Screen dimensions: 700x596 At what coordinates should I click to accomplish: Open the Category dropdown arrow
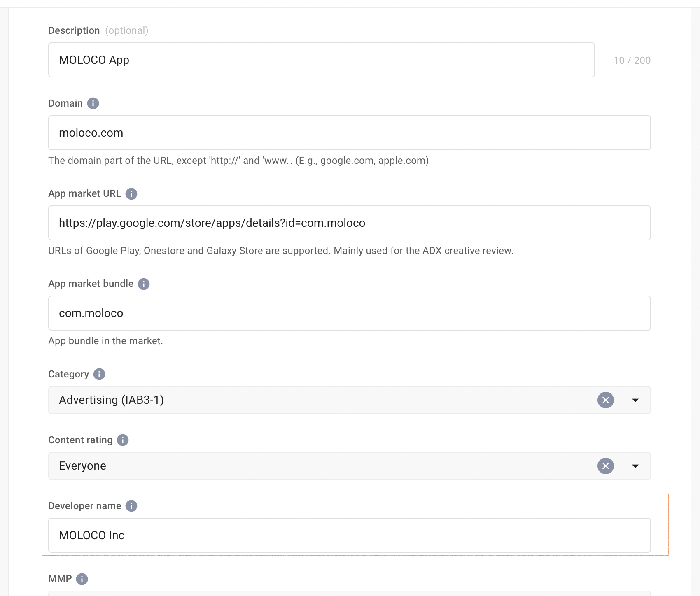pyautogui.click(x=635, y=400)
